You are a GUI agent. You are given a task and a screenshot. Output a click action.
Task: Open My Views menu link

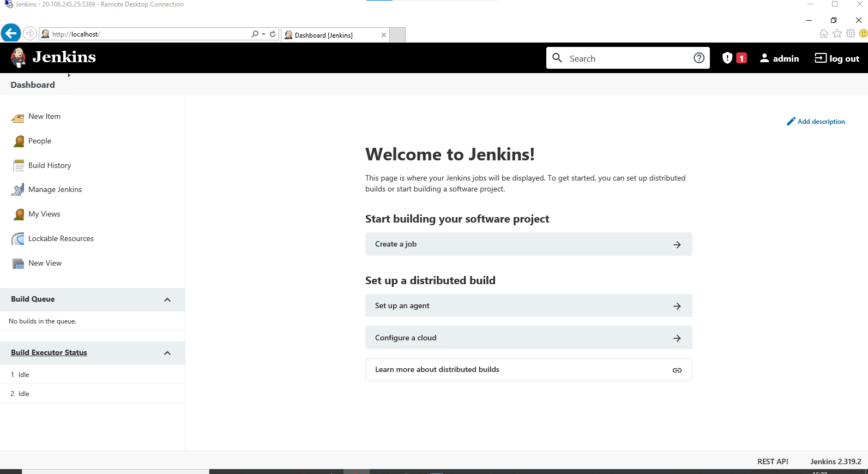coord(44,214)
